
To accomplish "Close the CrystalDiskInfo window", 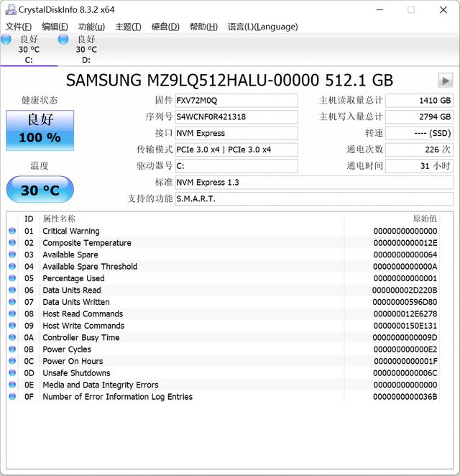I will pos(443,10).
